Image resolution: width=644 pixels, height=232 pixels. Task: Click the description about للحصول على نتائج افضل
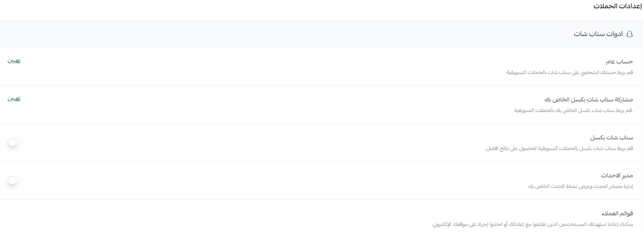[x=559, y=148]
